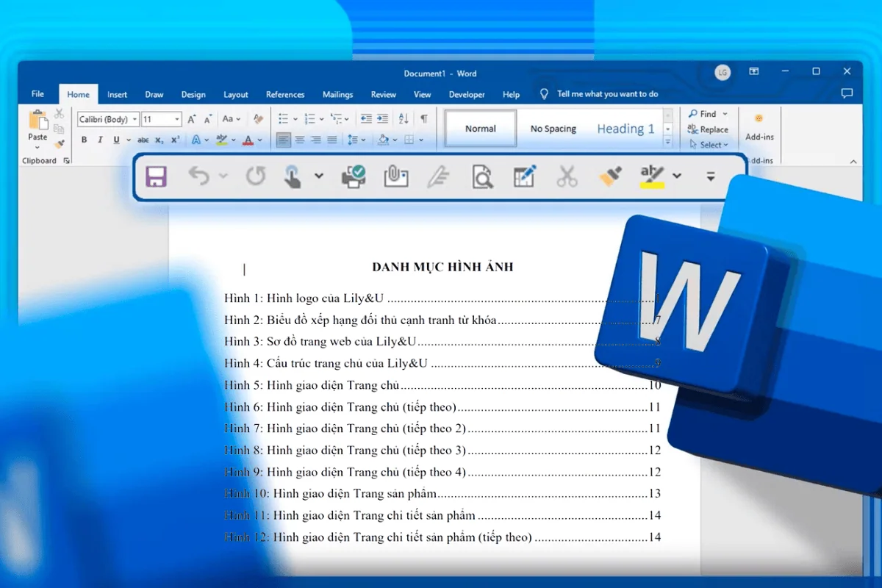882x588 pixels.
Task: Select the Format Painter brush in quick toolbar
Action: pyautogui.click(x=610, y=176)
